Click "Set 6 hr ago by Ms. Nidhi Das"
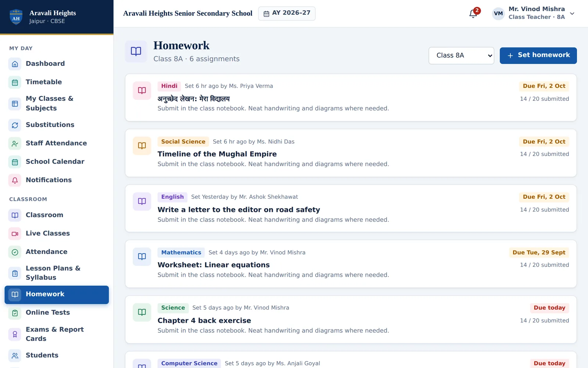 click(254, 142)
